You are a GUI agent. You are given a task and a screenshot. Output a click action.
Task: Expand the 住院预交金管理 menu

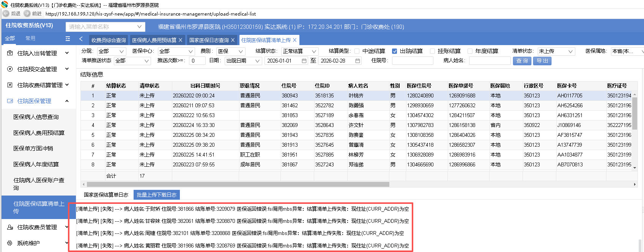pos(67,69)
